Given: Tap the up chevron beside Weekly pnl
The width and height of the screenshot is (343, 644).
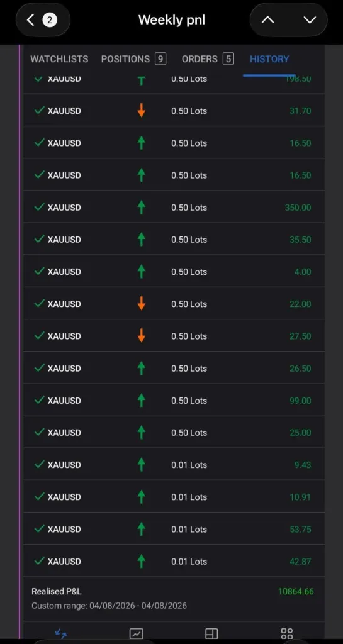Looking at the screenshot, I should (267, 19).
